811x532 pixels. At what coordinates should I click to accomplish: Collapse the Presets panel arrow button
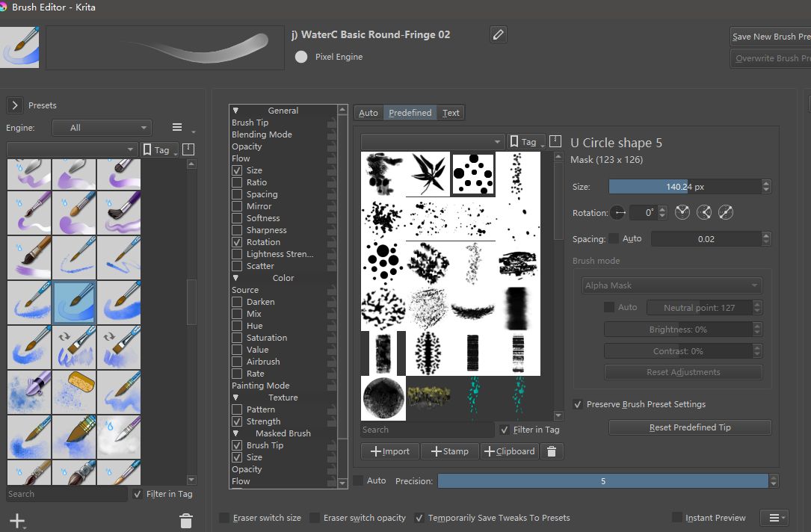click(x=15, y=105)
